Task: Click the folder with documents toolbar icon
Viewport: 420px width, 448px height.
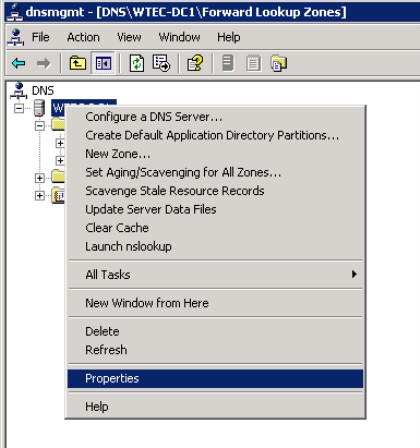Action: pyautogui.click(x=279, y=63)
